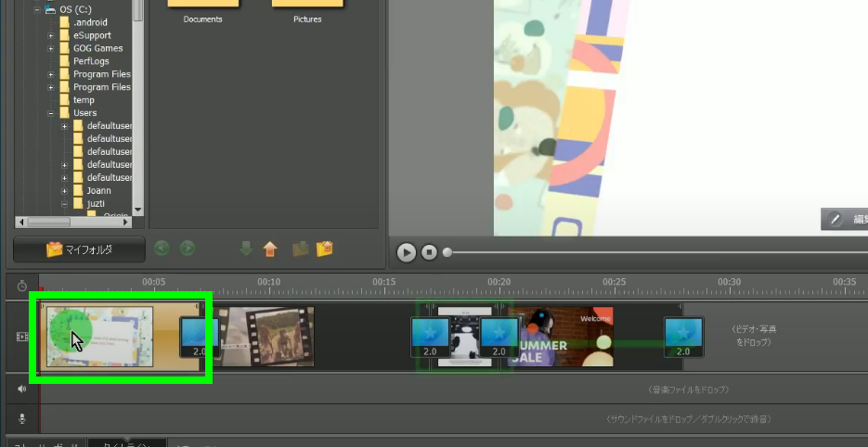
Task: Click the rightmost yellow folder icon in toolbar
Action: (x=324, y=249)
